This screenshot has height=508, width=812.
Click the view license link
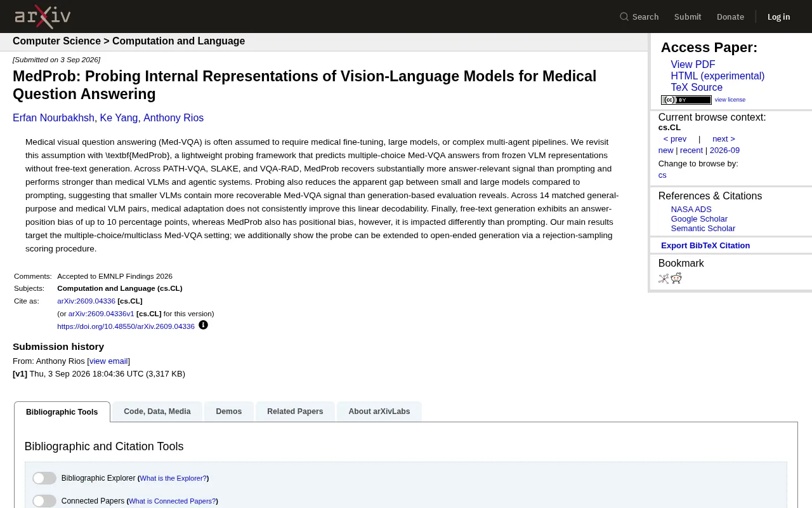click(730, 100)
